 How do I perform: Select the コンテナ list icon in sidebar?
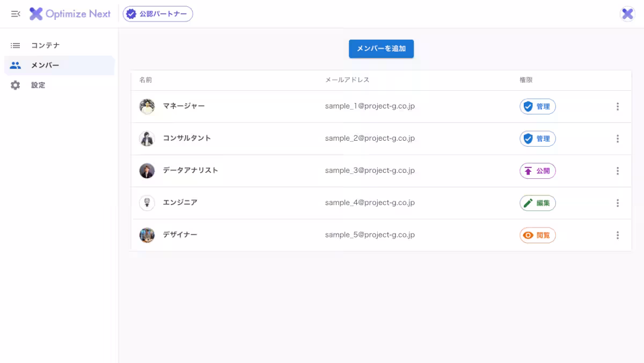(x=16, y=45)
